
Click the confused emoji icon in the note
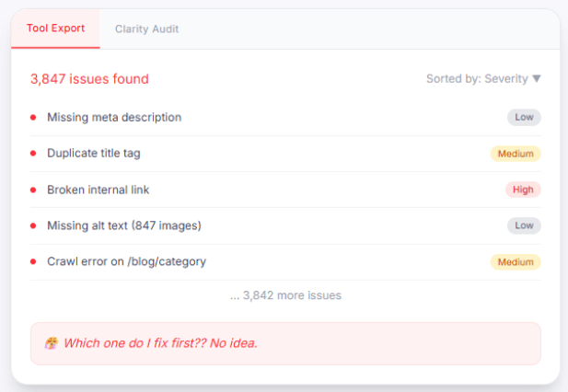(51, 343)
